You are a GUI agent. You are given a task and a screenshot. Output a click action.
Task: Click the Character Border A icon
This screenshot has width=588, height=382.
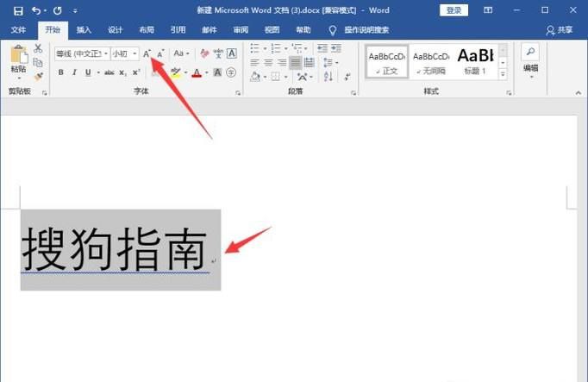(x=232, y=53)
